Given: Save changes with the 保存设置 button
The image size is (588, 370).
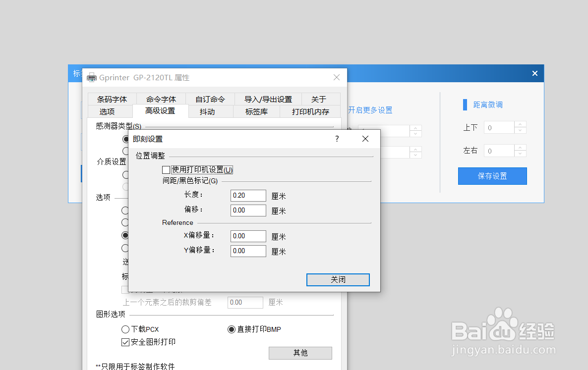Looking at the screenshot, I should 492,176.
